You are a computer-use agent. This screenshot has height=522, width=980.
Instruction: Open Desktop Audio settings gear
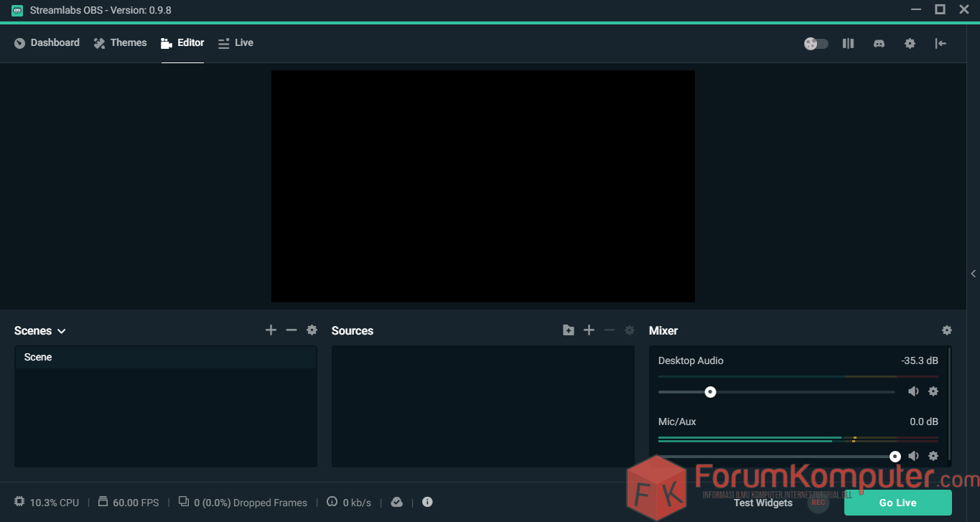[933, 392]
